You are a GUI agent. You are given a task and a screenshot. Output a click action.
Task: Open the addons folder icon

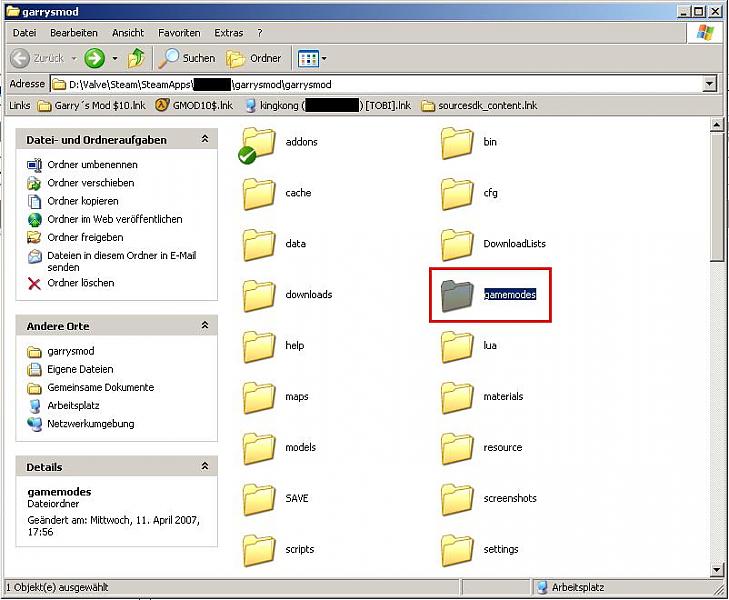click(259, 143)
